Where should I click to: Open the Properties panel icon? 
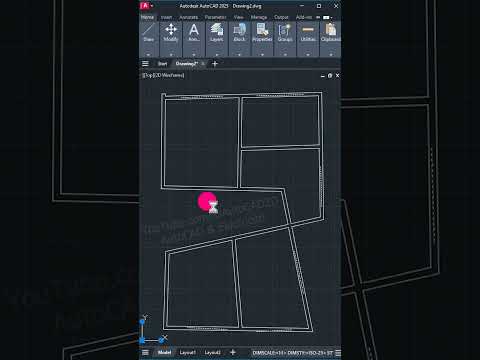262,29
